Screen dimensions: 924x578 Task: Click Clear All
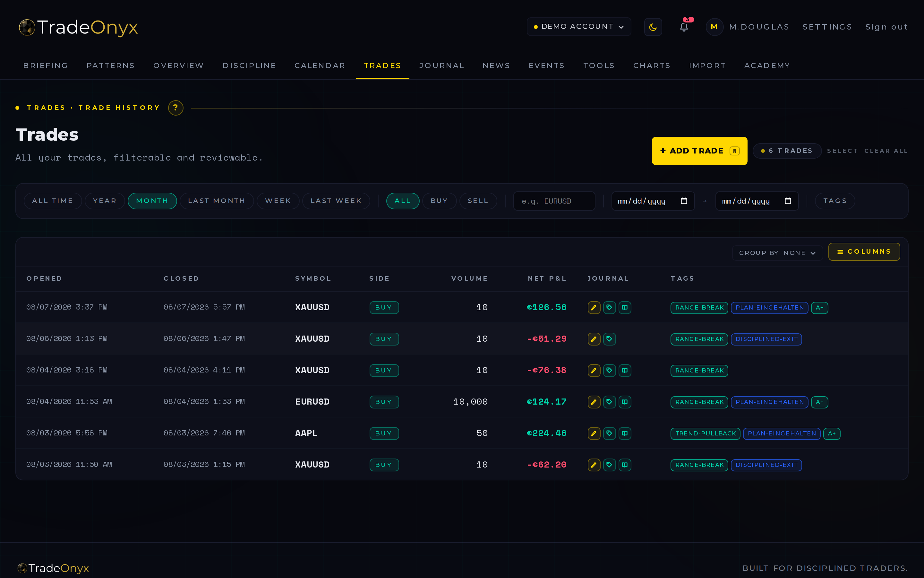pyautogui.click(x=886, y=151)
